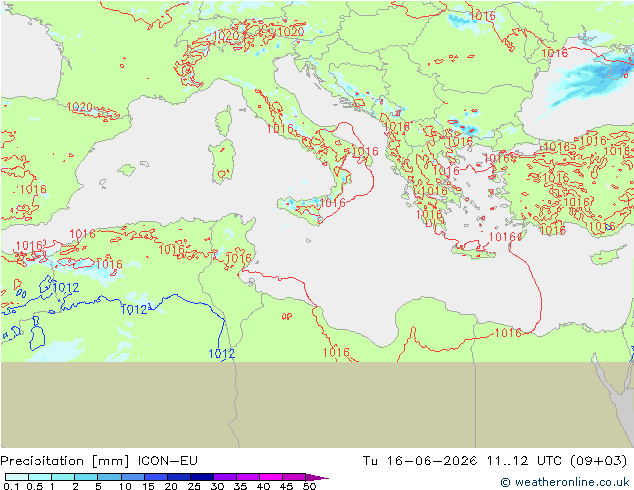Click the 0.5–1 mm legend color box
Screen dimensions: 634x490
pyautogui.click(x=40, y=477)
